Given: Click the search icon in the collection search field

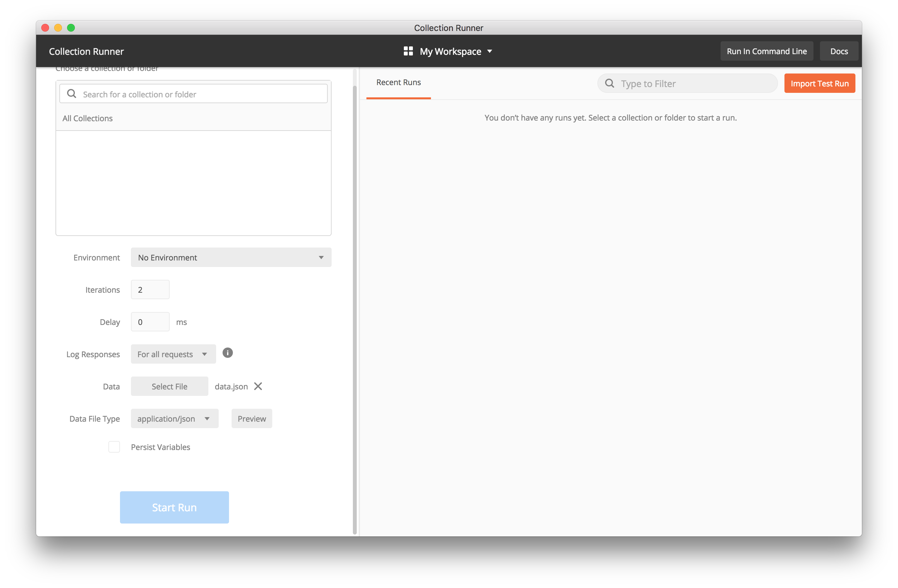Looking at the screenshot, I should pyautogui.click(x=71, y=93).
